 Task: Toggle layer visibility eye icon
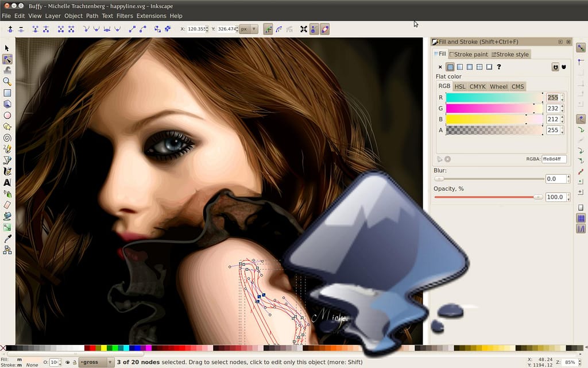click(68, 362)
